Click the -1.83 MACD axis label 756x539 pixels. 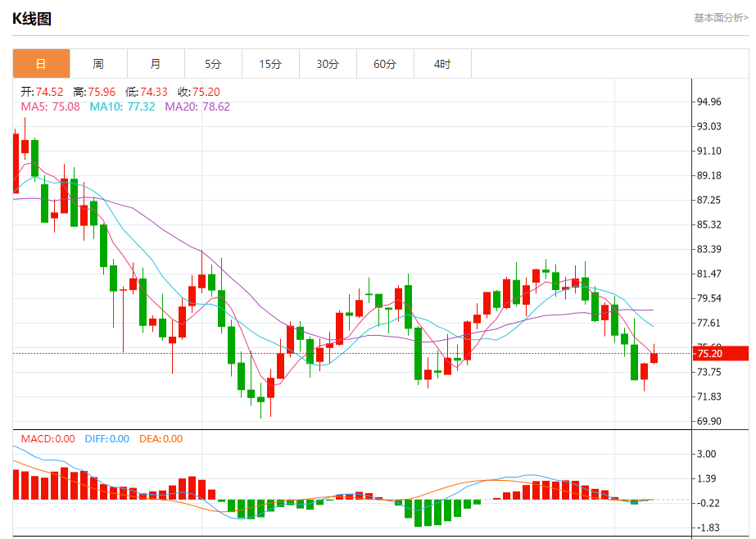[x=708, y=528]
